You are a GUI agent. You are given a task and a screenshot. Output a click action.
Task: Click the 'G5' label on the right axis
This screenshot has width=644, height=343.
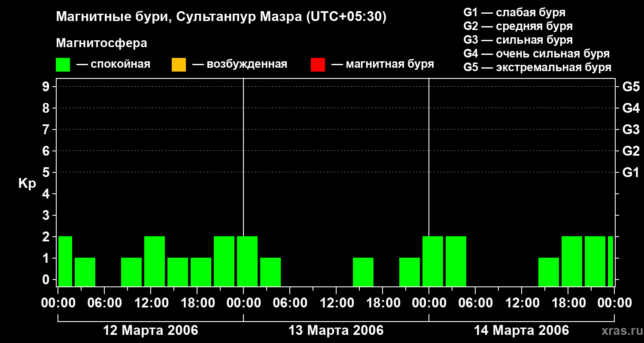tap(631, 87)
